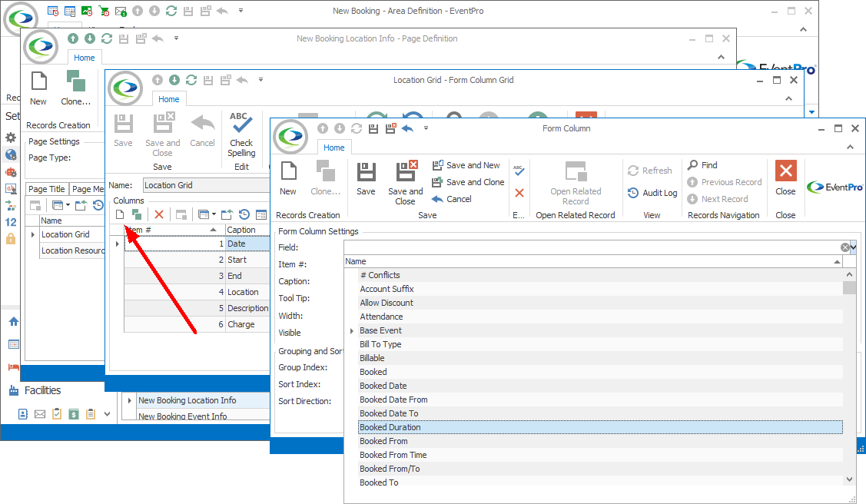Click Check Spelling in Location Grid ribbon
This screenshot has width=866, height=504.
[241, 134]
